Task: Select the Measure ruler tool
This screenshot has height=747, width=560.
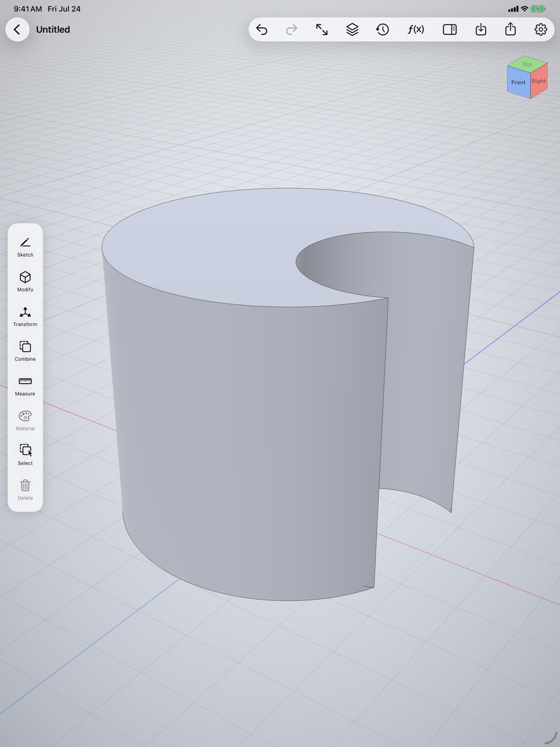Action: click(x=25, y=386)
